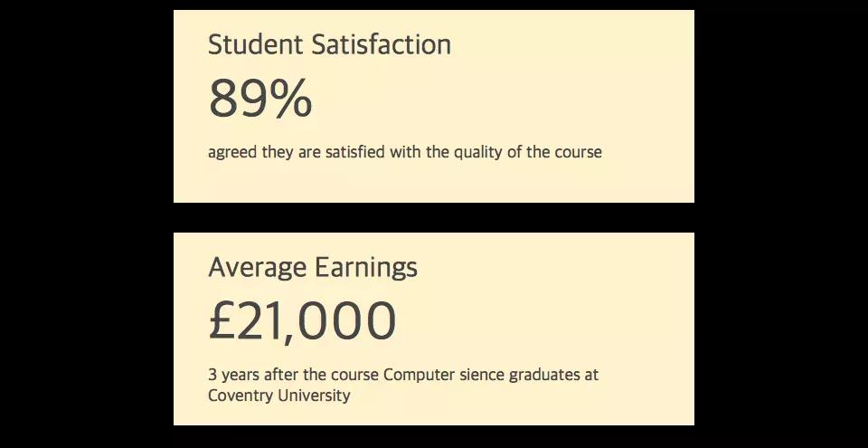Click the percent sign after 89
This screenshot has height=448, width=868.
point(288,98)
